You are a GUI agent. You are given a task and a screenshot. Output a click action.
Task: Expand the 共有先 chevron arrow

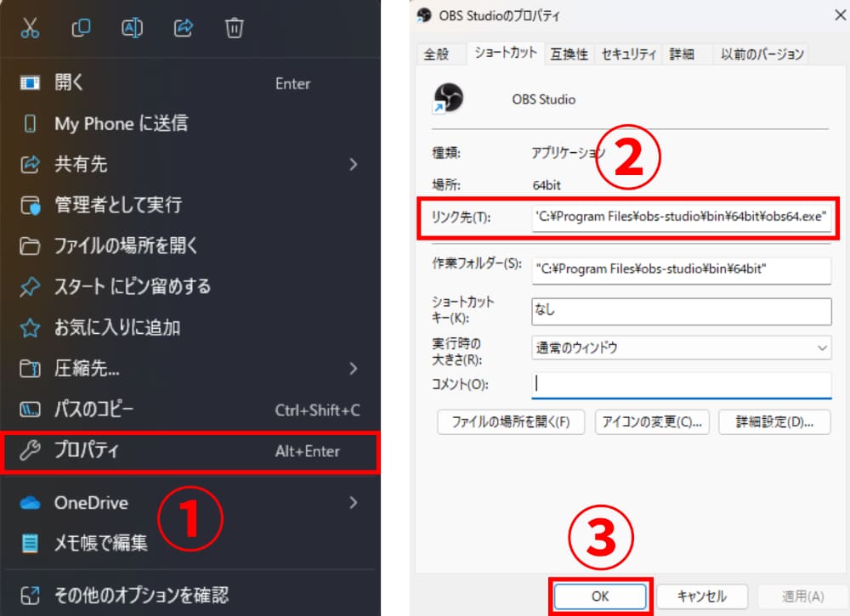[x=354, y=164]
